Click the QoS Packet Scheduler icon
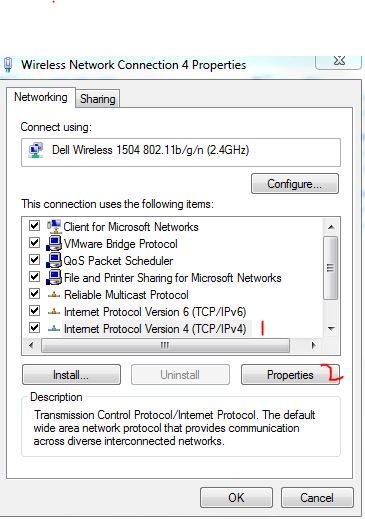Viewport: 365px width, 519px height. click(54, 260)
